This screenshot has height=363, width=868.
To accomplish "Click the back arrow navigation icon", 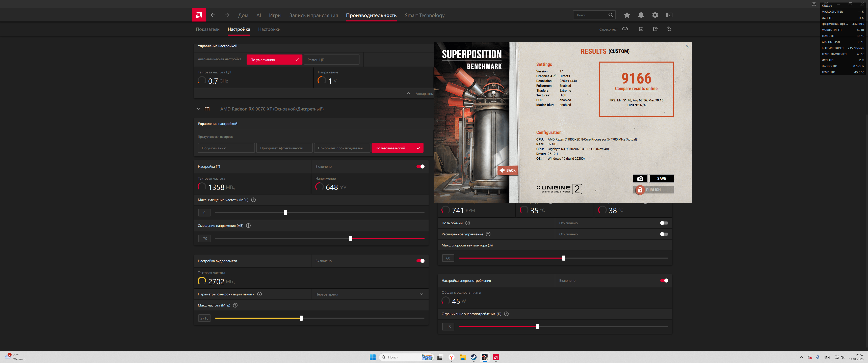I will pos(213,15).
